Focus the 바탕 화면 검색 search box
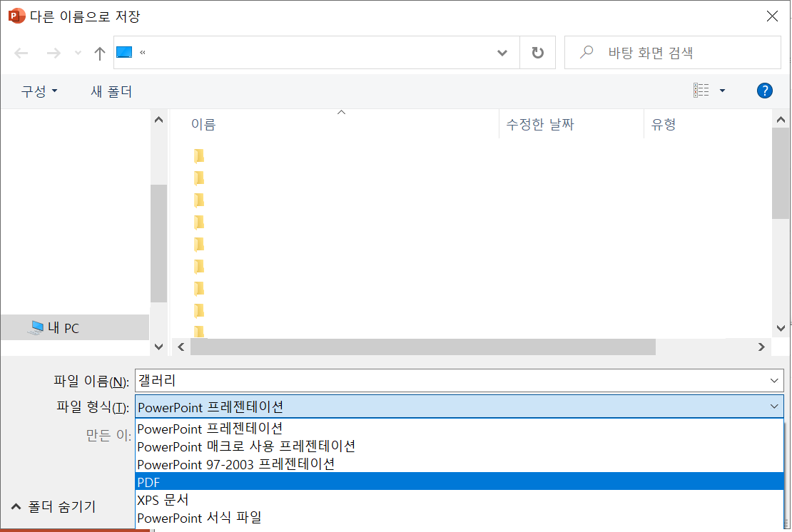The image size is (792, 532). click(x=673, y=53)
